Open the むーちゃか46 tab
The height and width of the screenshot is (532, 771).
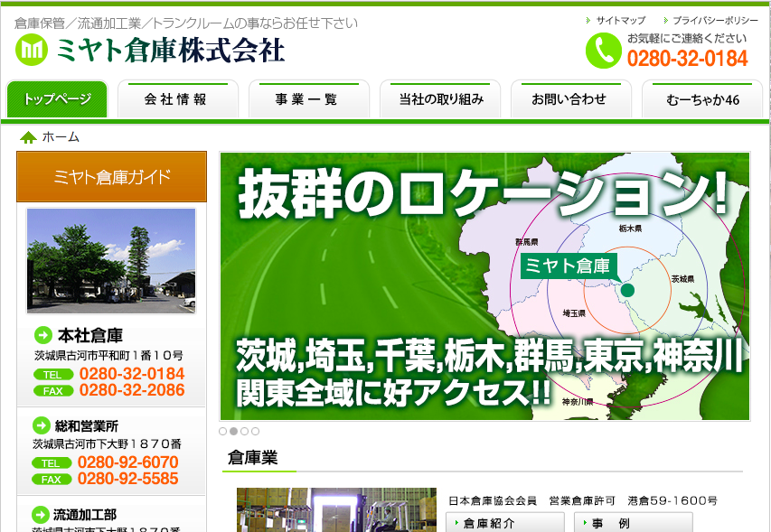coord(702,99)
